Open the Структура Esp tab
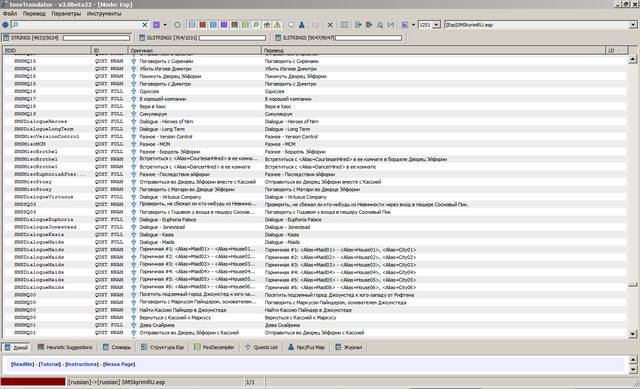The width and height of the screenshot is (640, 389). (162, 347)
